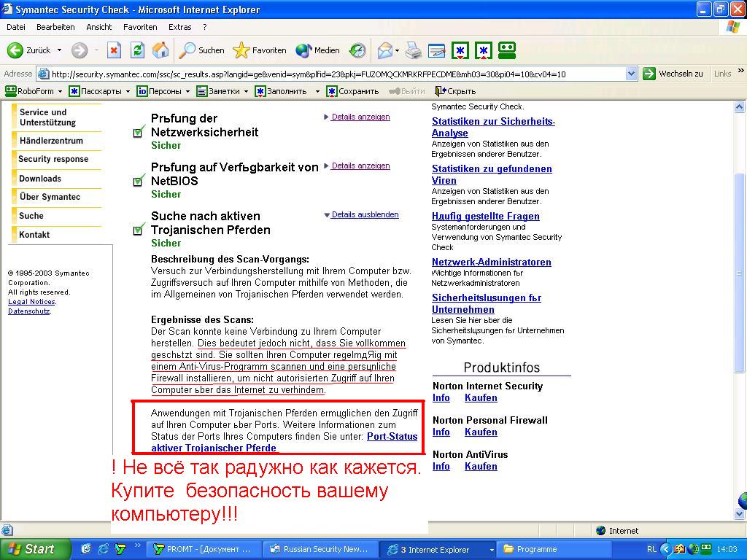Switch to Russian Security New taskbar window
Screen dimensions: 747x560
[321, 549]
